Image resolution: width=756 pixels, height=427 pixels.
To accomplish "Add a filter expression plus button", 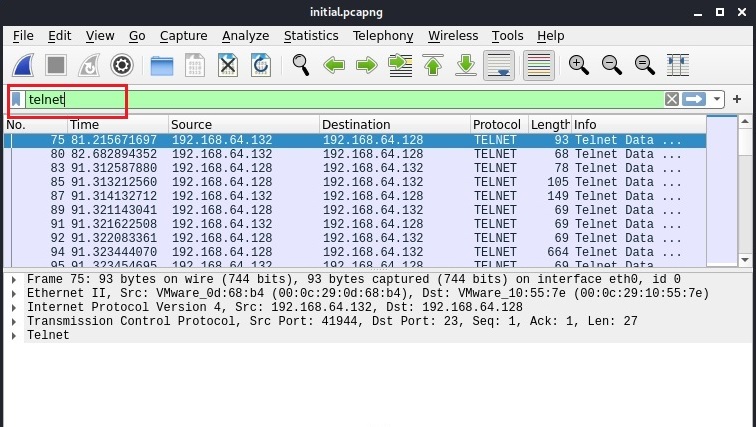I will 737,99.
